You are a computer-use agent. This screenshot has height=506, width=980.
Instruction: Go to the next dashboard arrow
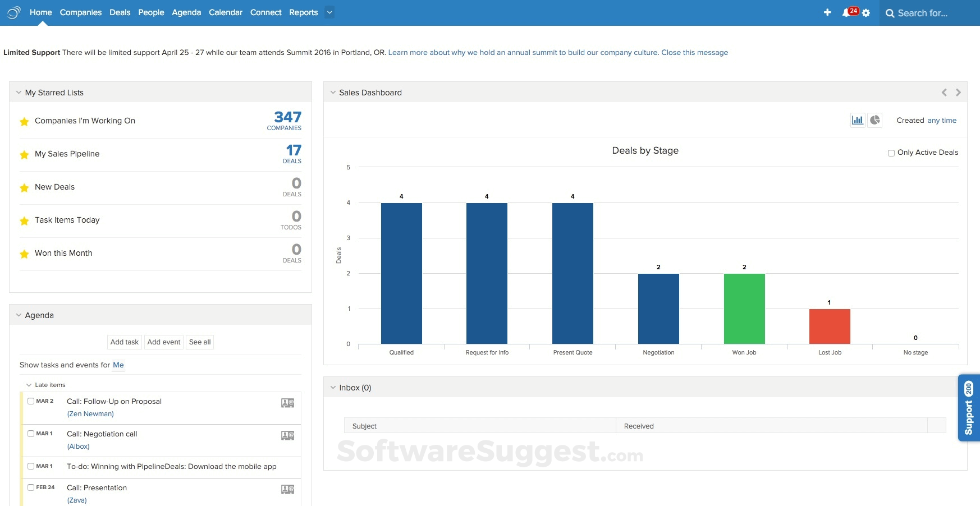[958, 93]
